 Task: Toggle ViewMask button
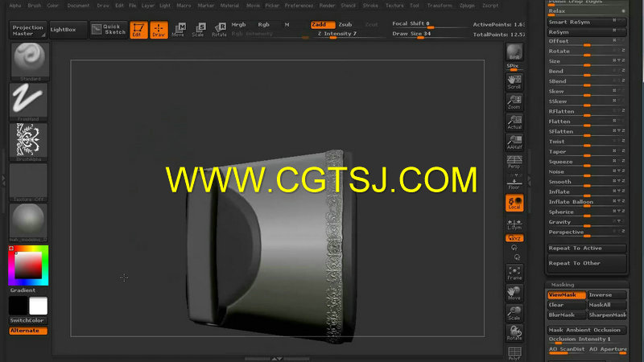pos(567,294)
